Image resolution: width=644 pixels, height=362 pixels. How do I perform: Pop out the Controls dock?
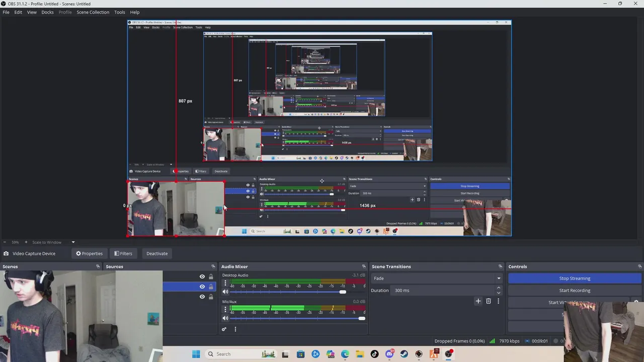click(639, 266)
